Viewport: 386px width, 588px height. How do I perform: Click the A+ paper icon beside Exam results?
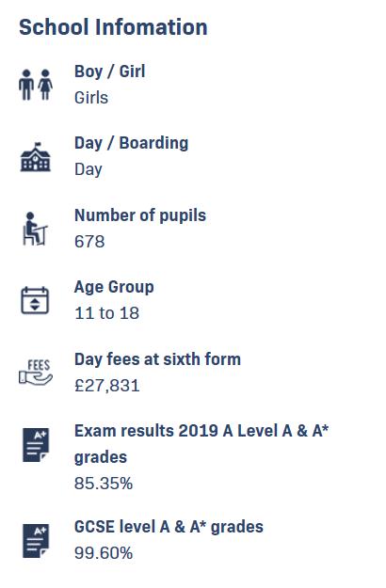click(x=36, y=445)
